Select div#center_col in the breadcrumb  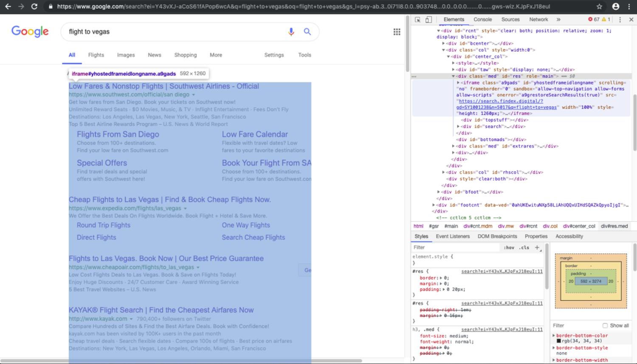pos(579,226)
